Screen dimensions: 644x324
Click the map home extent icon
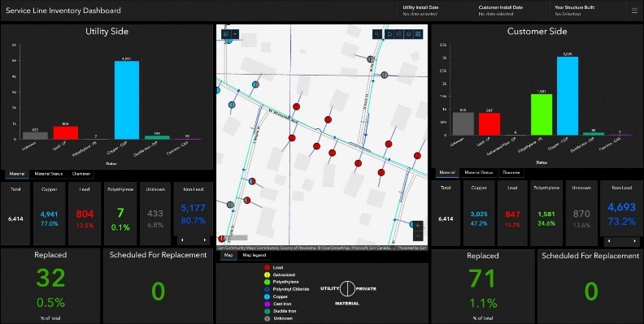pos(389,34)
